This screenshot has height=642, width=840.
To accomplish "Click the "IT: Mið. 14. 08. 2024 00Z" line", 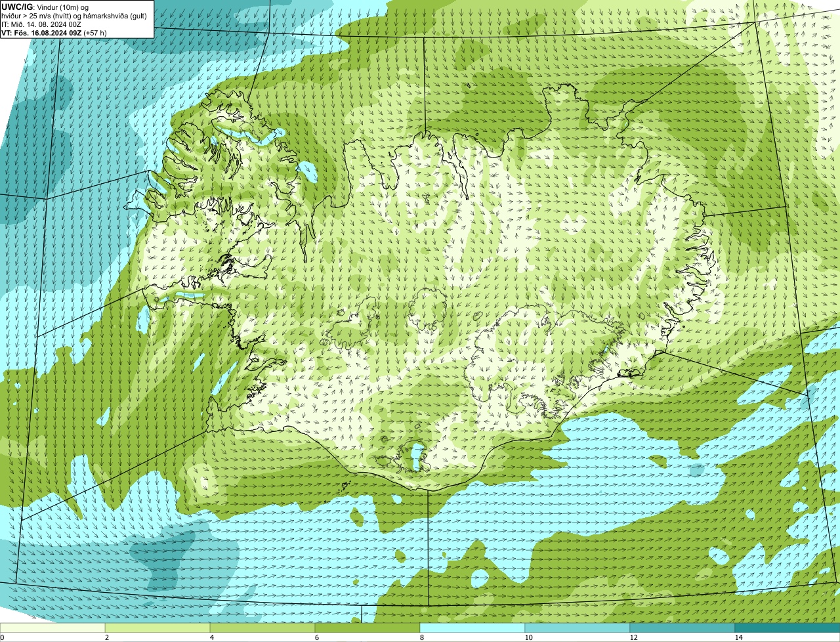I will click(x=41, y=24).
